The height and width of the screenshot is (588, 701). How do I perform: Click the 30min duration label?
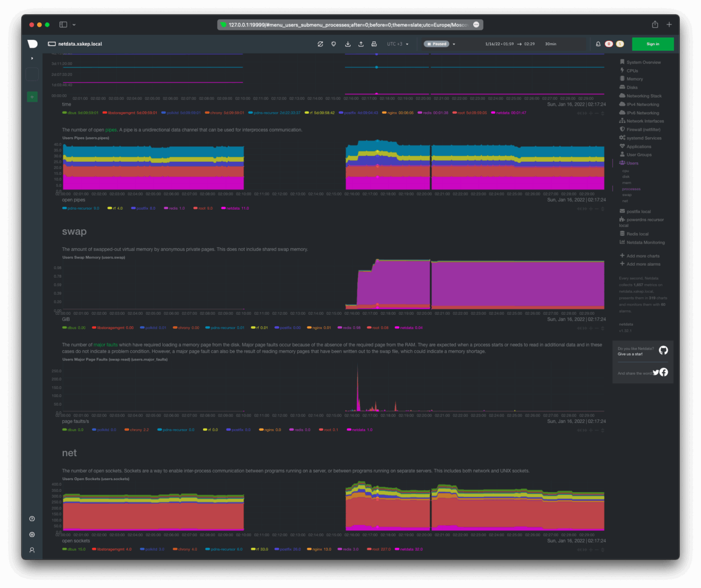tap(551, 44)
